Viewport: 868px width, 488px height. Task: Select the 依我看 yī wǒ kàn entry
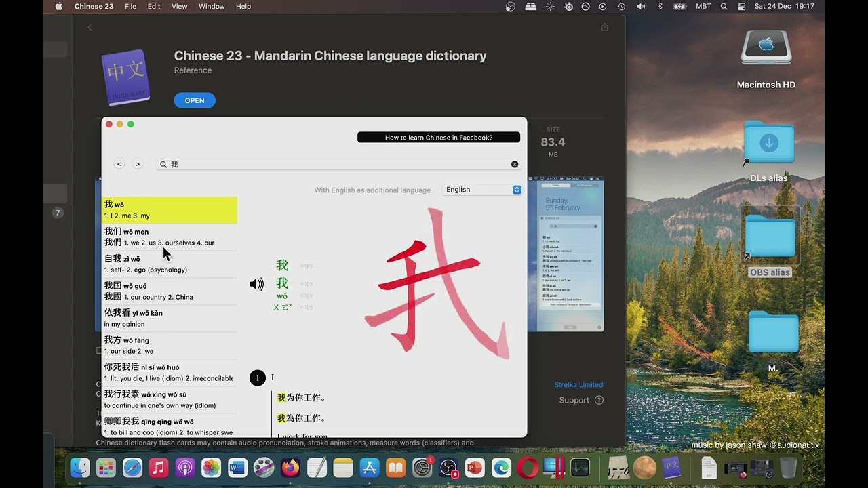point(170,319)
